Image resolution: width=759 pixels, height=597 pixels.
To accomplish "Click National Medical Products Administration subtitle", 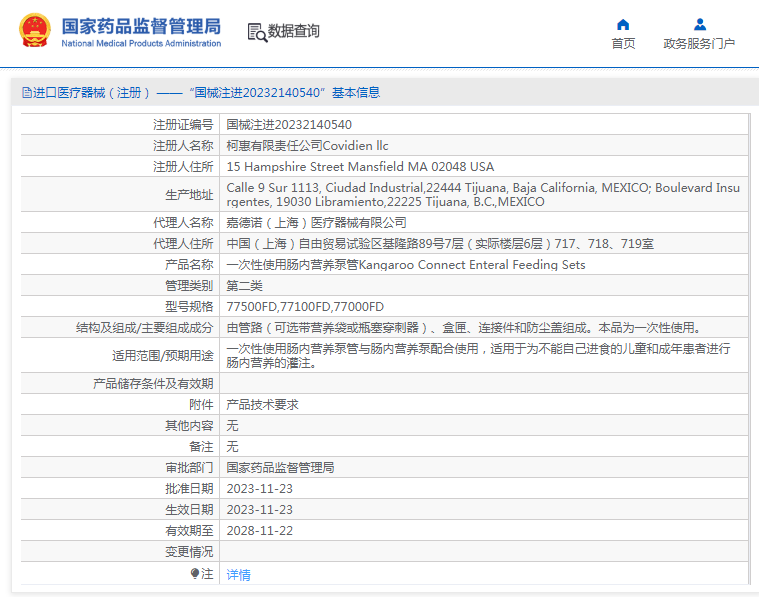I will 141,44.
